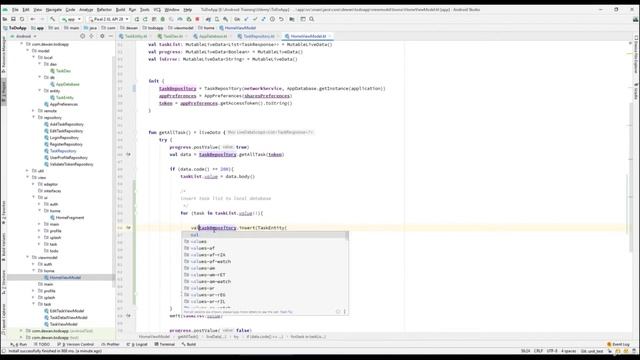This screenshot has width=640, height=360.
Task: Click UTF-8 encoding in status bar
Action: (552, 351)
